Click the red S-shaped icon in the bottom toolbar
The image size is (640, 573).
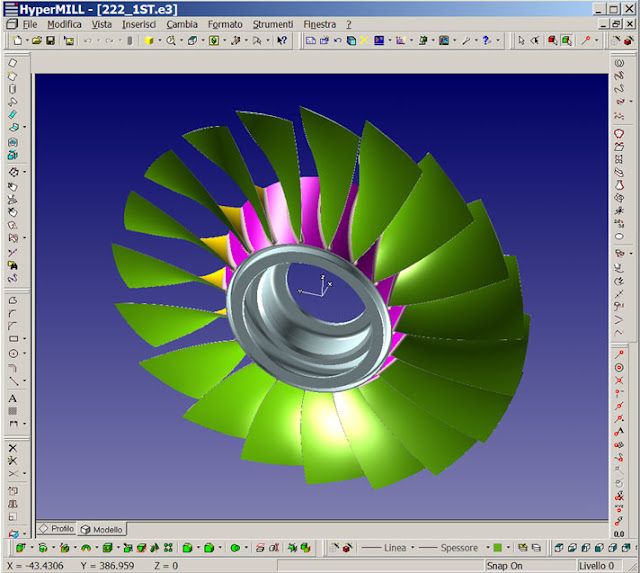pyautogui.click(x=260, y=548)
